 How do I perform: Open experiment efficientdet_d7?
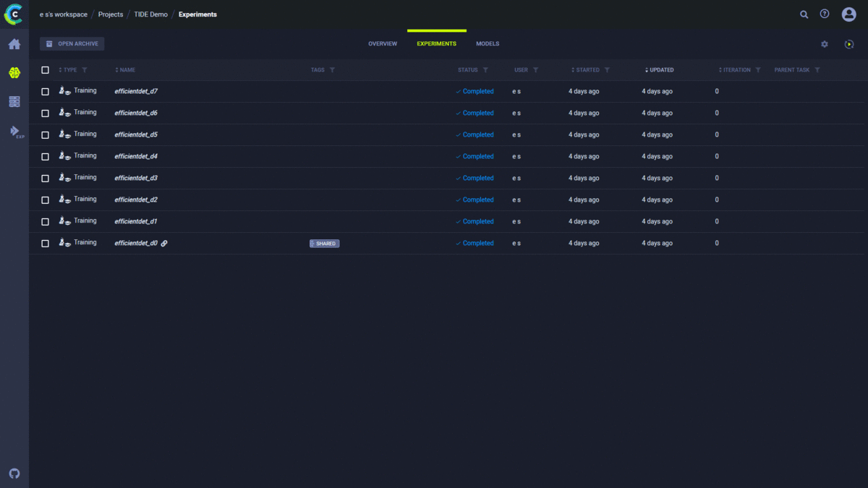tap(136, 92)
